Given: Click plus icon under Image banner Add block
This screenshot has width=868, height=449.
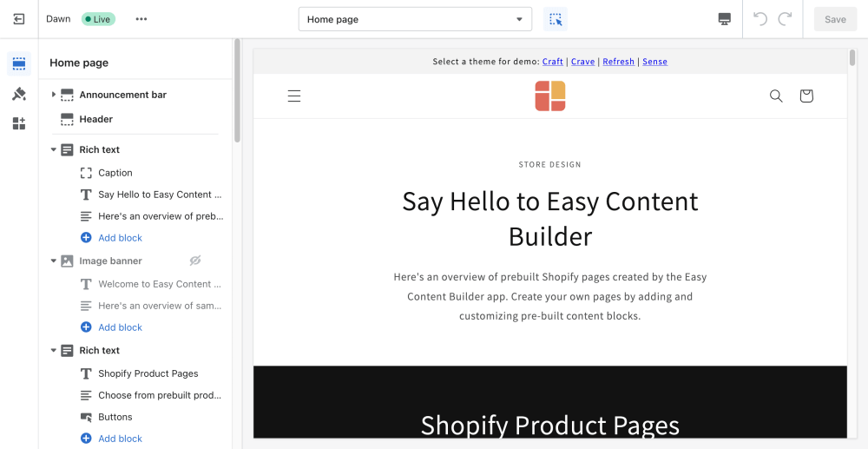Looking at the screenshot, I should point(86,327).
